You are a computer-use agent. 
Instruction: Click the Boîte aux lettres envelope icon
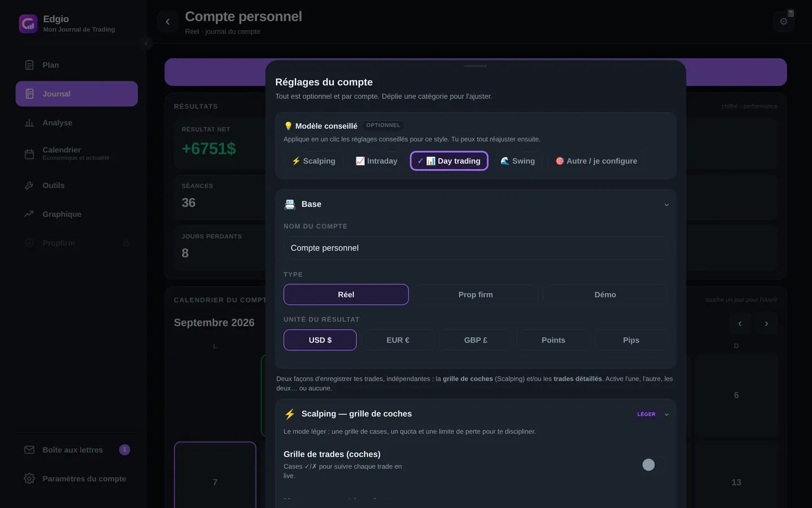29,450
